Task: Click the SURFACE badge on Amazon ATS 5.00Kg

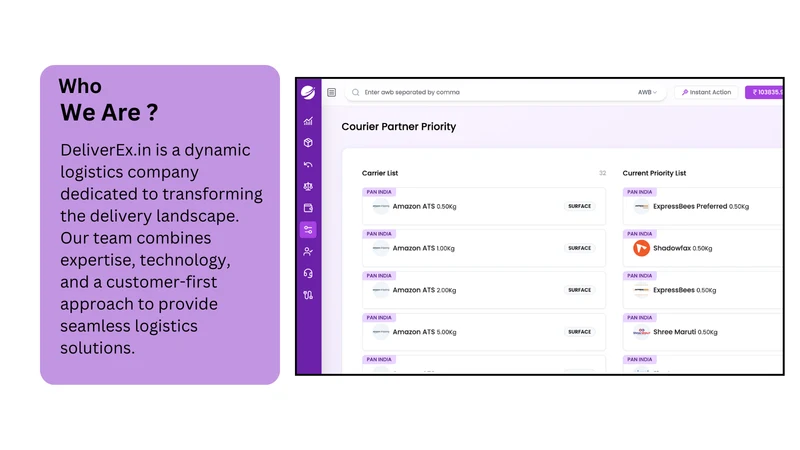Action: click(580, 332)
